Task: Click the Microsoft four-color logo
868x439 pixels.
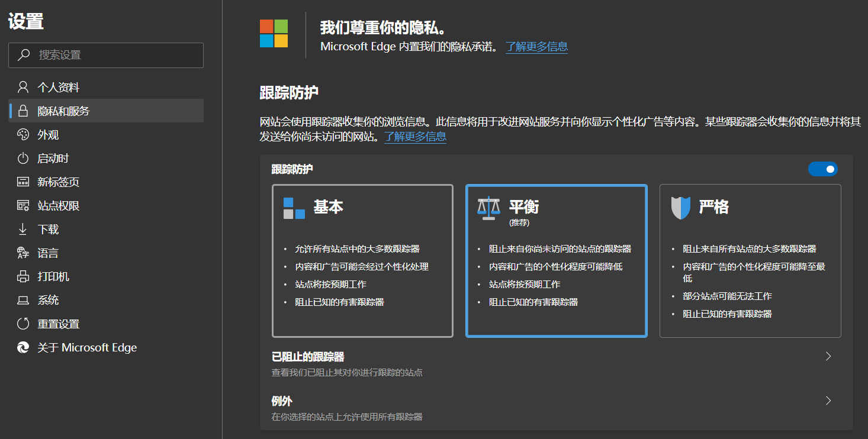Action: (x=274, y=34)
